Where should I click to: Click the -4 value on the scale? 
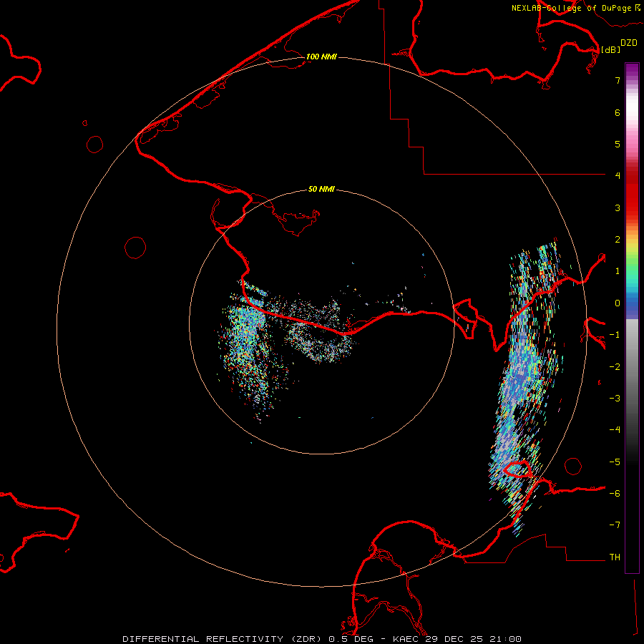615,429
